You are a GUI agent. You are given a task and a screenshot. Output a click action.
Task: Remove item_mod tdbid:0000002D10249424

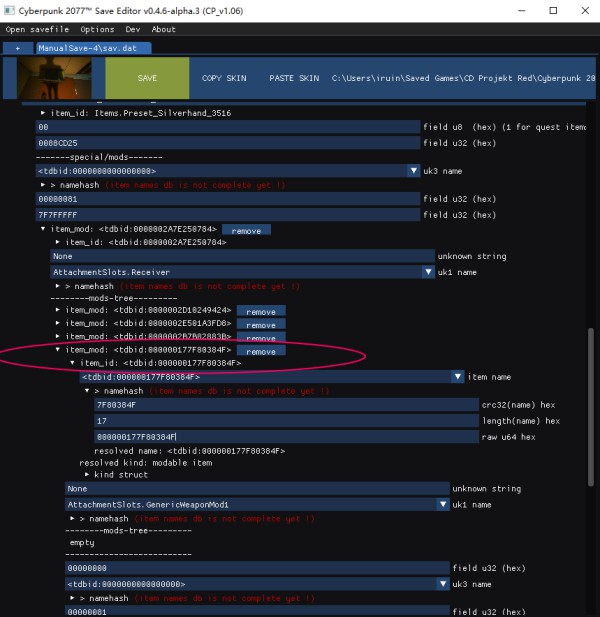(260, 311)
